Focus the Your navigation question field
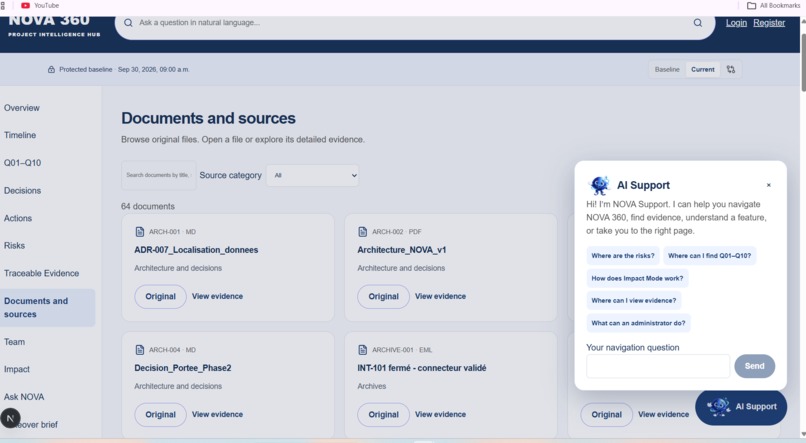Image resolution: width=806 pixels, height=443 pixels. click(658, 366)
